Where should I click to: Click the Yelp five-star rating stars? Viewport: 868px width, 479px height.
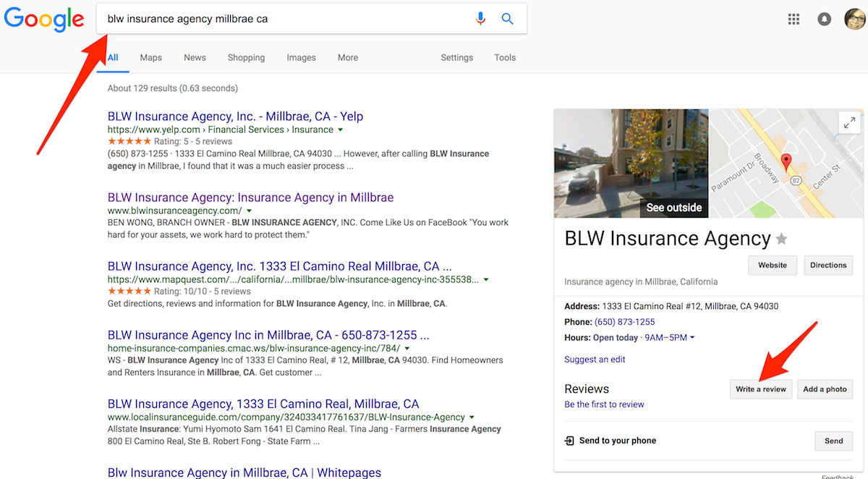pos(129,142)
